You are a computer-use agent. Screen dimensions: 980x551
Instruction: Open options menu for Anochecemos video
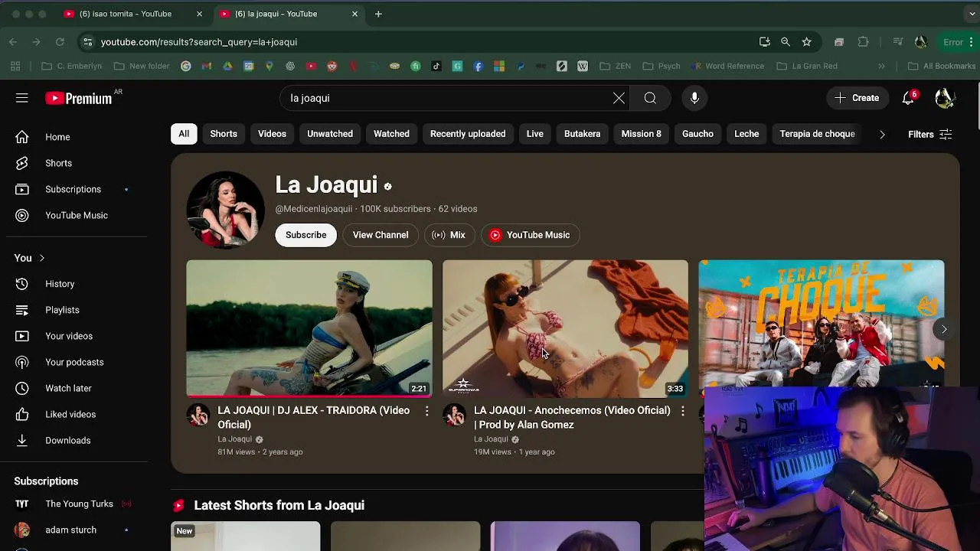pyautogui.click(x=682, y=411)
